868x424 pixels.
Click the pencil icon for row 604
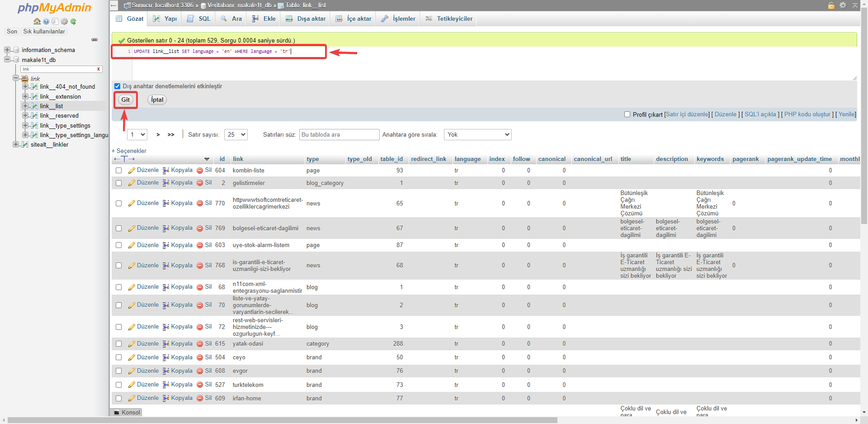[x=132, y=171]
